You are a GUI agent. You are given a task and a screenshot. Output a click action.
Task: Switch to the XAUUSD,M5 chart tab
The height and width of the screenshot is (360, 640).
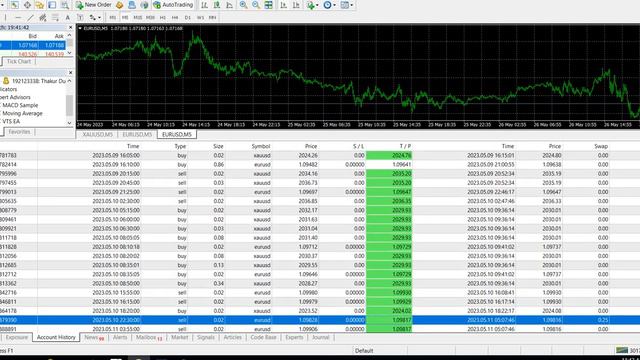pyautogui.click(x=97, y=134)
